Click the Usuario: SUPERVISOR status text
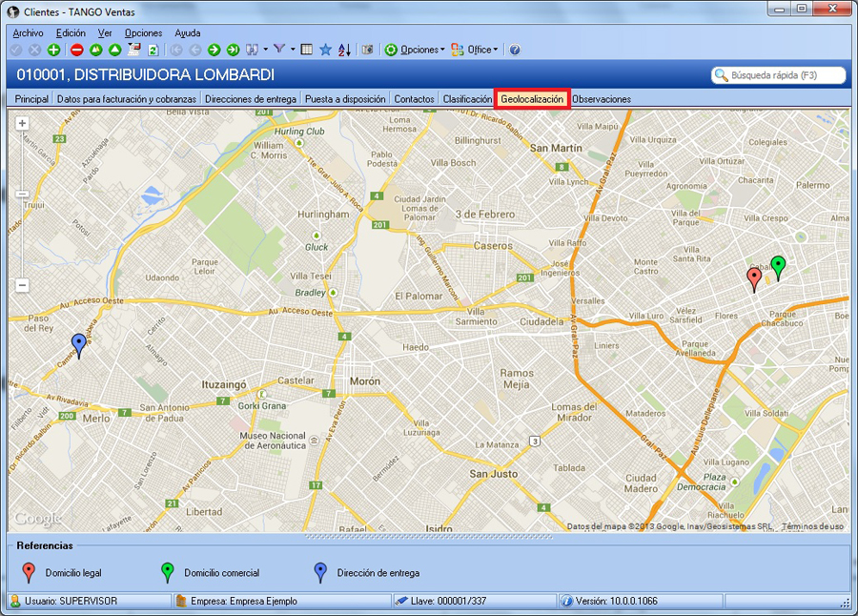The height and width of the screenshot is (616, 858). [71, 601]
